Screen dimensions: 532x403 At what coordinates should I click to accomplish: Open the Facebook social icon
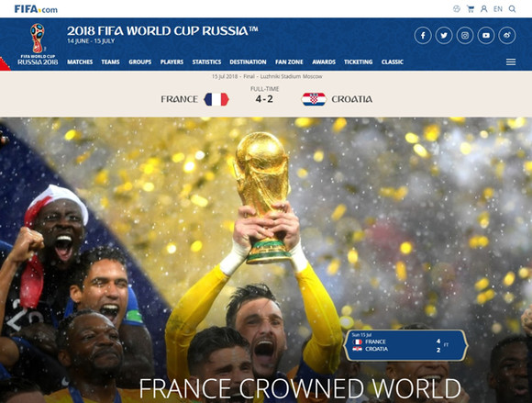(x=423, y=35)
